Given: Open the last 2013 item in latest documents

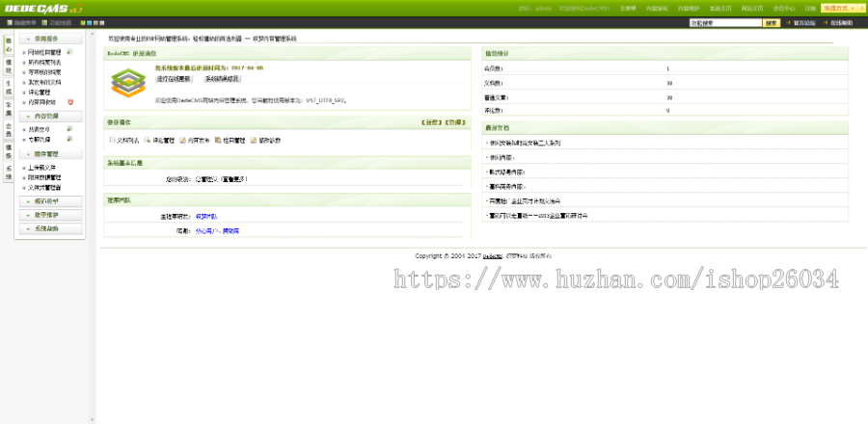Looking at the screenshot, I should (538, 215).
